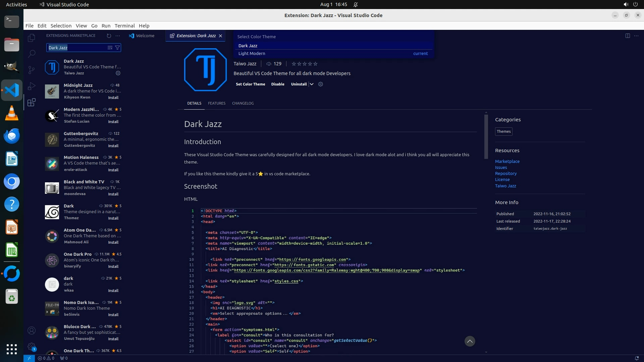This screenshot has height=362, width=644.
Task: Open Run and Debug view icon
Action: point(31,86)
